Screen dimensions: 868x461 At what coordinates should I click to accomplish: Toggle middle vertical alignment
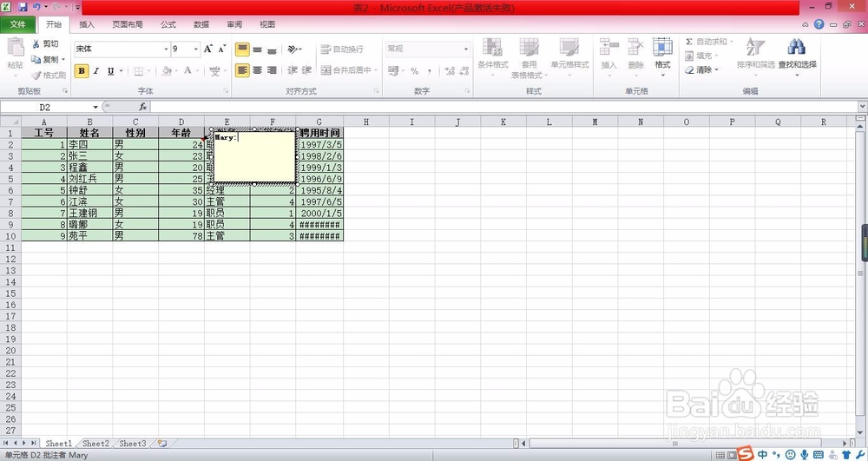tap(258, 49)
